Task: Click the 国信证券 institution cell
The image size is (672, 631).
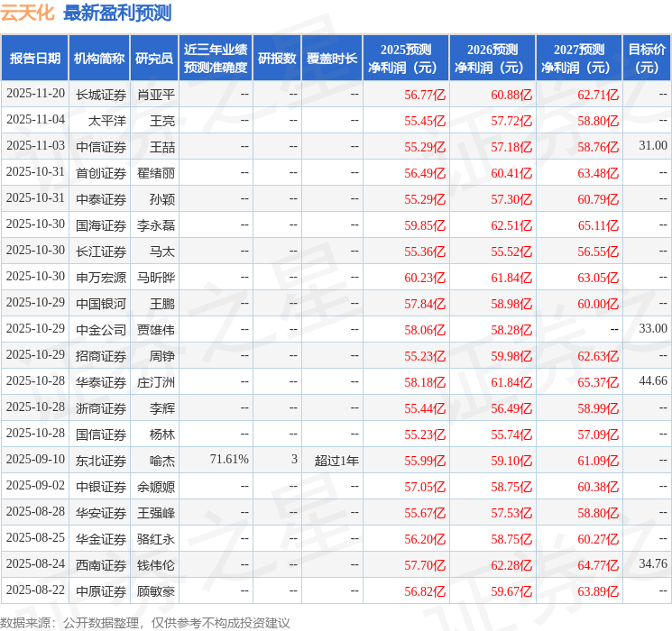Action: click(x=101, y=434)
